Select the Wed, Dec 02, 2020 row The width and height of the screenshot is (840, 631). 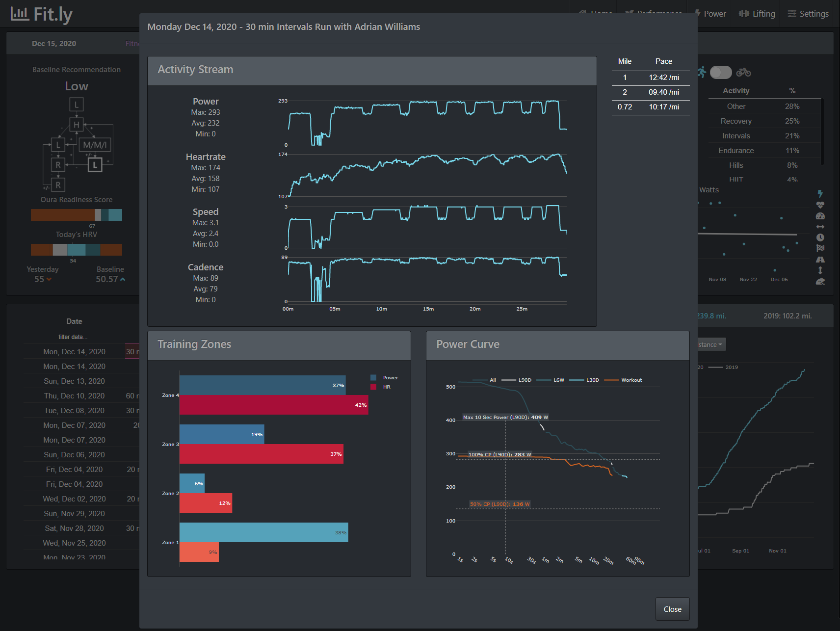pos(74,499)
